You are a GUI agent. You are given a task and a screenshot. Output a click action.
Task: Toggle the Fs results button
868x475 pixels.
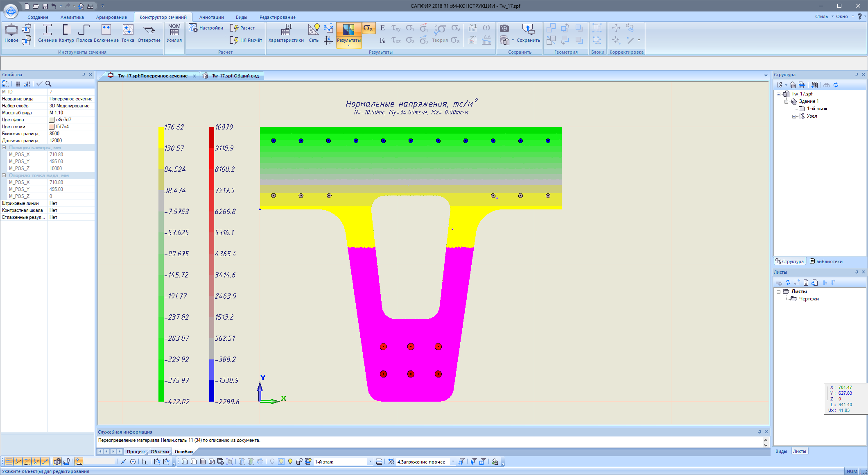382,40
